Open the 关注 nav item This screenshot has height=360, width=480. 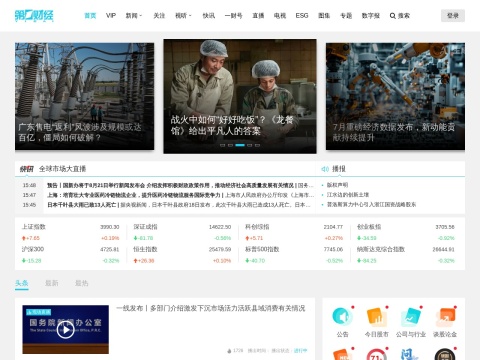pos(159,16)
